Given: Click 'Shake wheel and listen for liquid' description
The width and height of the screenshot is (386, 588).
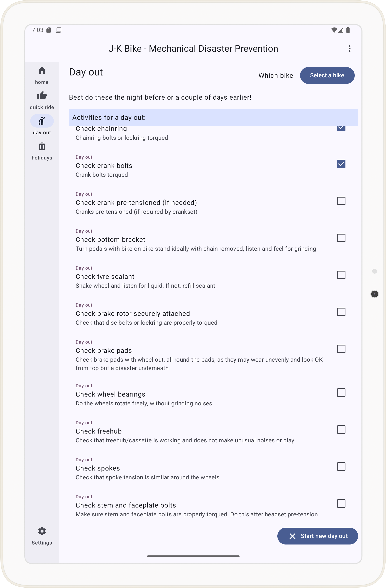Looking at the screenshot, I should pyautogui.click(x=145, y=286).
